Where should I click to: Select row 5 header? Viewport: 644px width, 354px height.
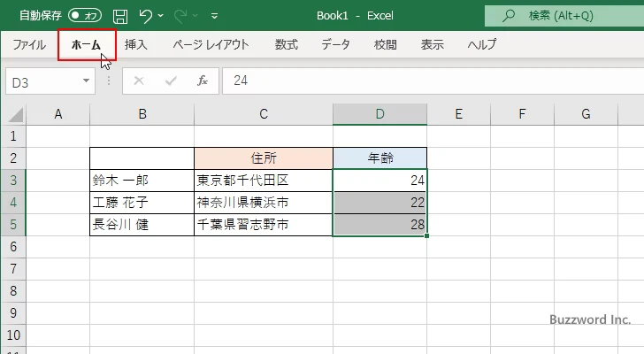click(x=13, y=225)
